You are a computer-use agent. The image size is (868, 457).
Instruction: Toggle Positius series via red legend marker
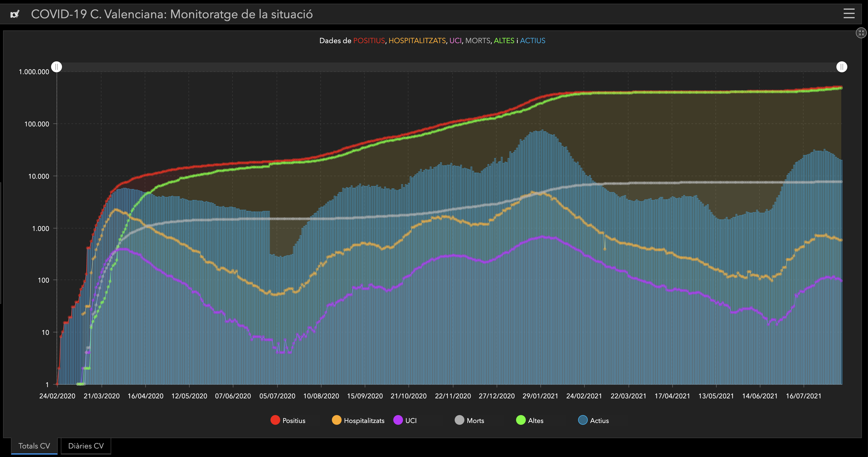click(275, 420)
